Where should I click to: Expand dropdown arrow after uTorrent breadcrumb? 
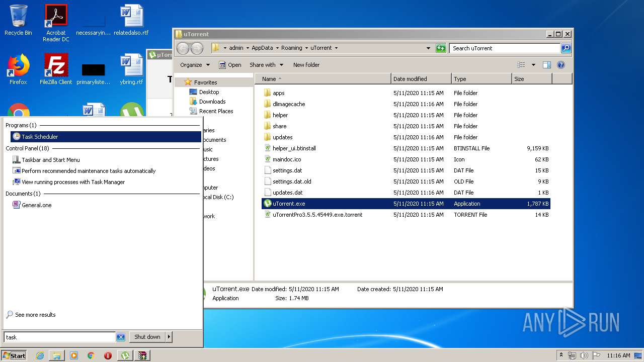click(336, 48)
